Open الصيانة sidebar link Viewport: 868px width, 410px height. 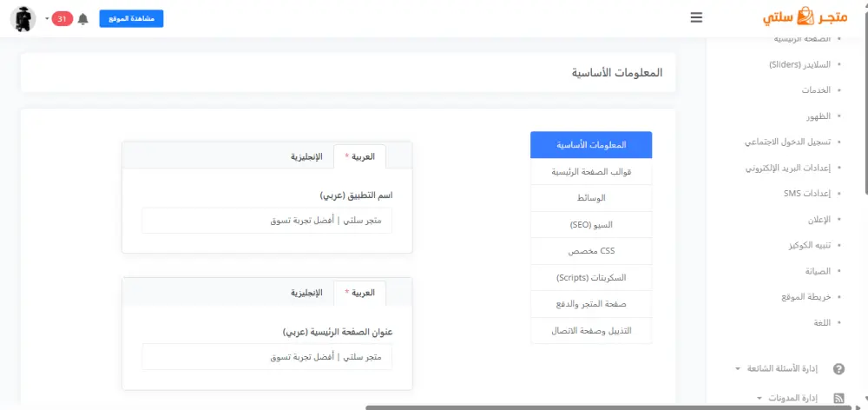[819, 271]
